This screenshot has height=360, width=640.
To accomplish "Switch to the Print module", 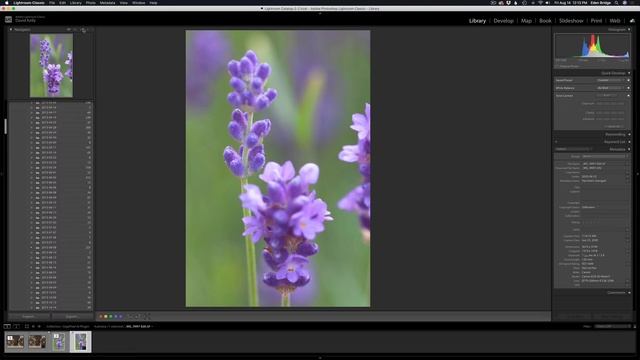I will click(596, 20).
